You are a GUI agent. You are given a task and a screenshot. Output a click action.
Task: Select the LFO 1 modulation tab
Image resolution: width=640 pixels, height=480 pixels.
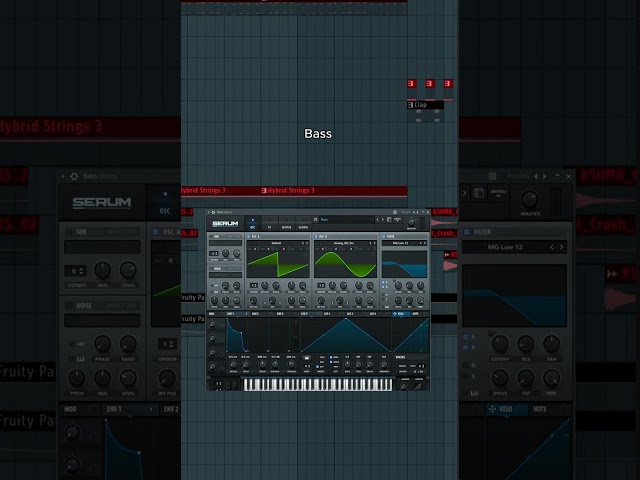[311, 314]
